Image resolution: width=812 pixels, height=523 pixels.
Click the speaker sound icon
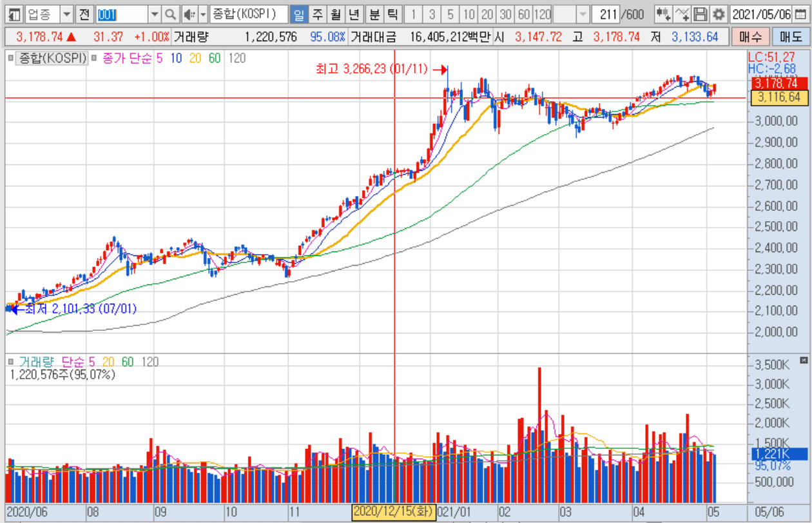[x=189, y=14]
